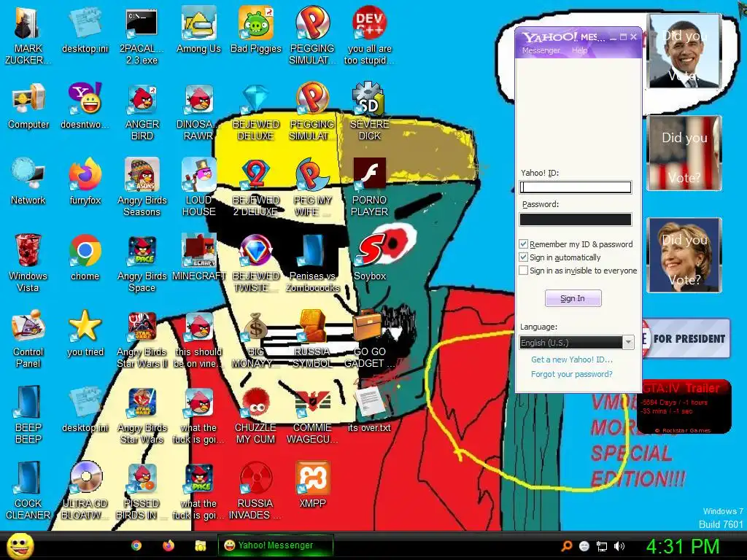Open the file explorer taskbar icon
This screenshot has width=747, height=560.
201,545
